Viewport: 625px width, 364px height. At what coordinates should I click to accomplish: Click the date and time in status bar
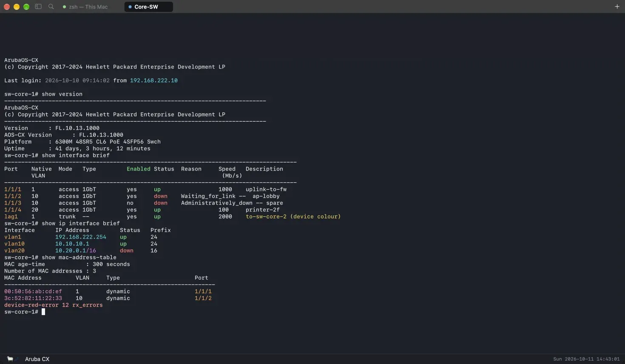point(586,359)
